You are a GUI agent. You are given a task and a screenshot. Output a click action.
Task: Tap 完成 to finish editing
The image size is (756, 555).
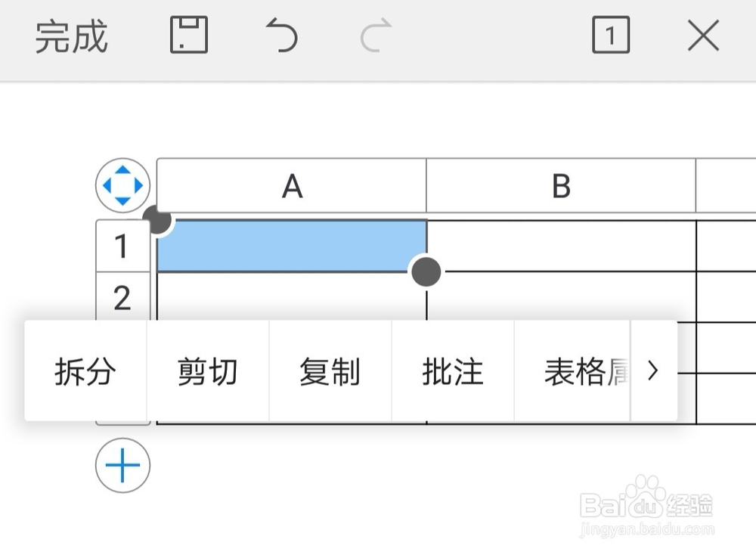[72, 36]
